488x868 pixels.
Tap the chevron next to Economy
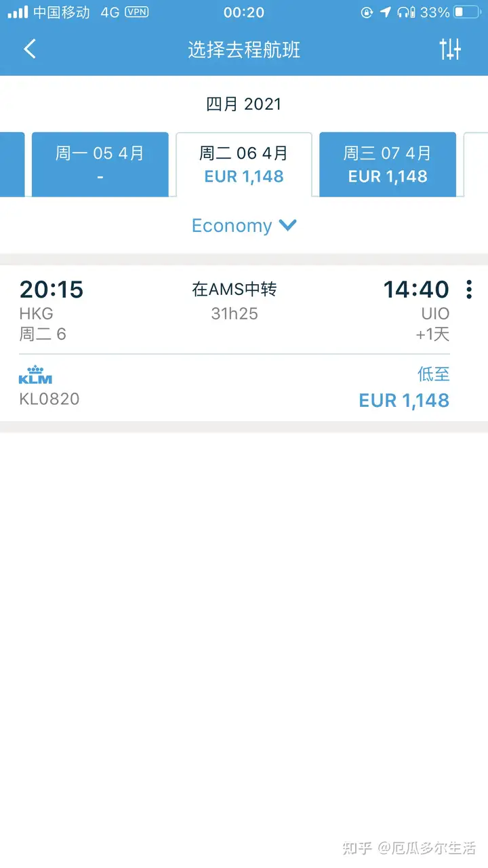pyautogui.click(x=288, y=225)
